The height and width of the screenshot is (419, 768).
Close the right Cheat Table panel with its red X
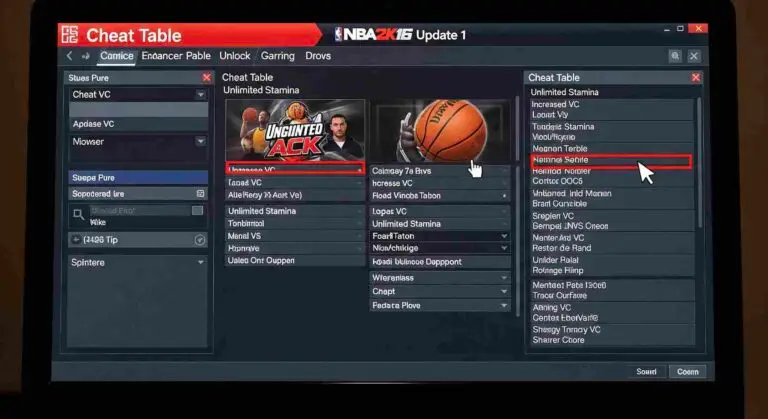tap(696, 77)
